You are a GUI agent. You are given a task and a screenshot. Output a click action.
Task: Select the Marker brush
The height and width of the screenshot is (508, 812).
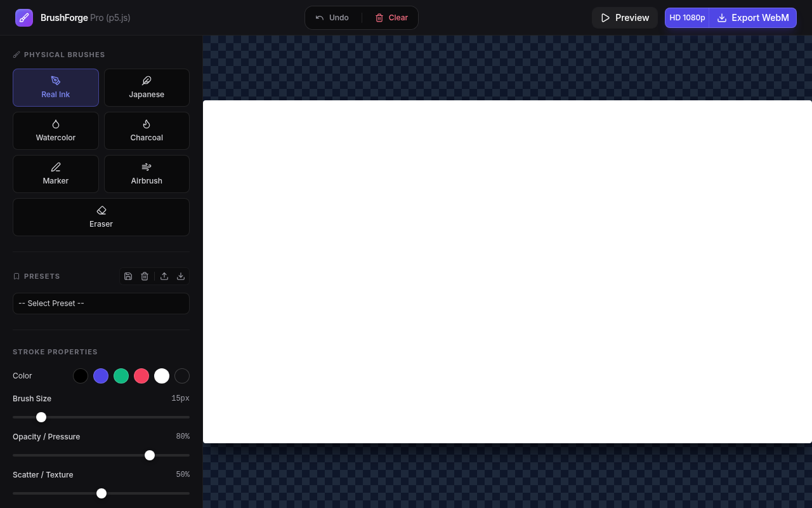tap(56, 174)
